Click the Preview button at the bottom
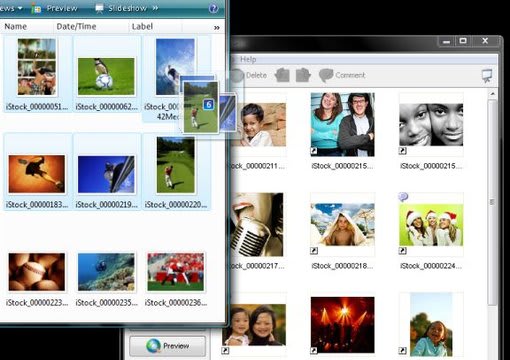Viewport: 510px width, 360px height. click(x=167, y=346)
